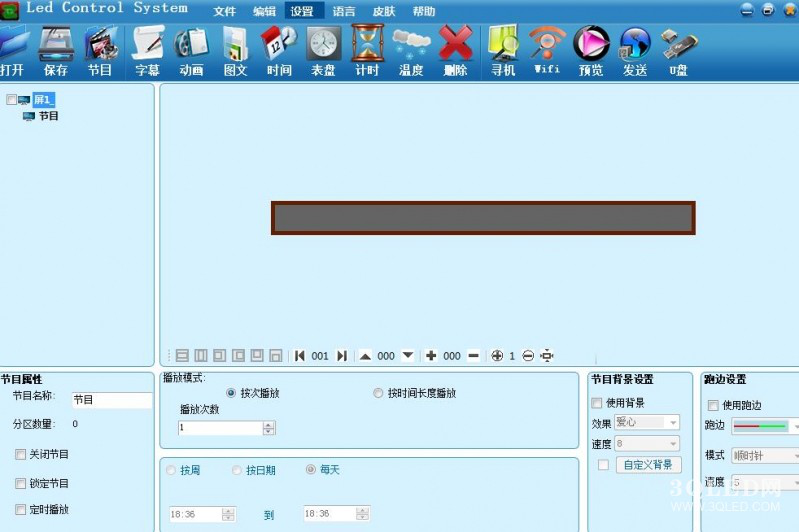Click the 打开 (Open) folder icon

point(12,51)
